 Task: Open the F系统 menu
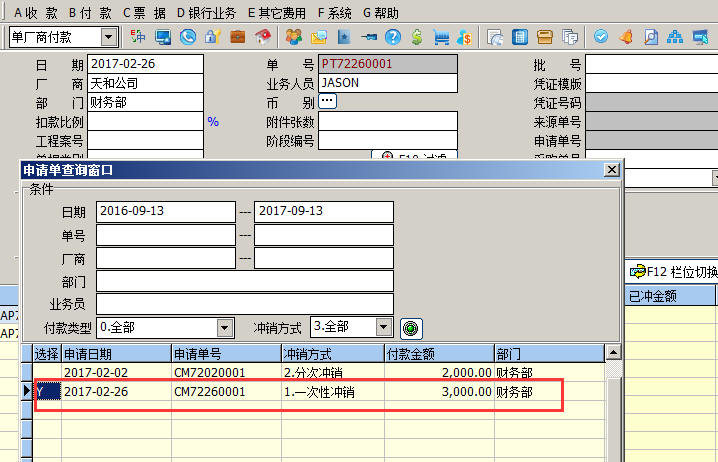pos(334,13)
